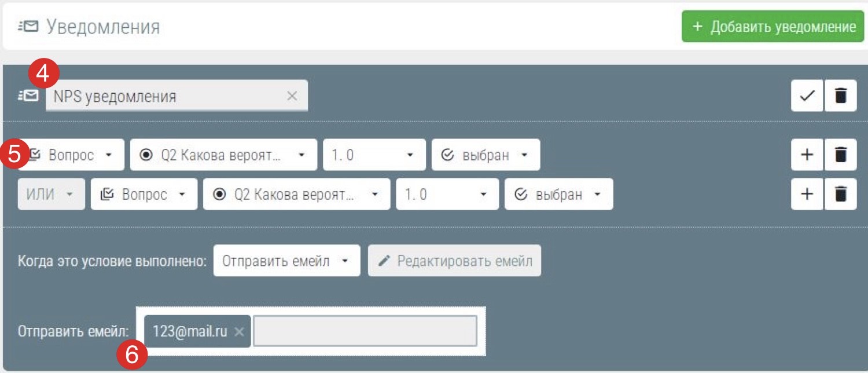Clear the NPS уведомления name field
Viewport: 868px width, 373px height.
292,96
